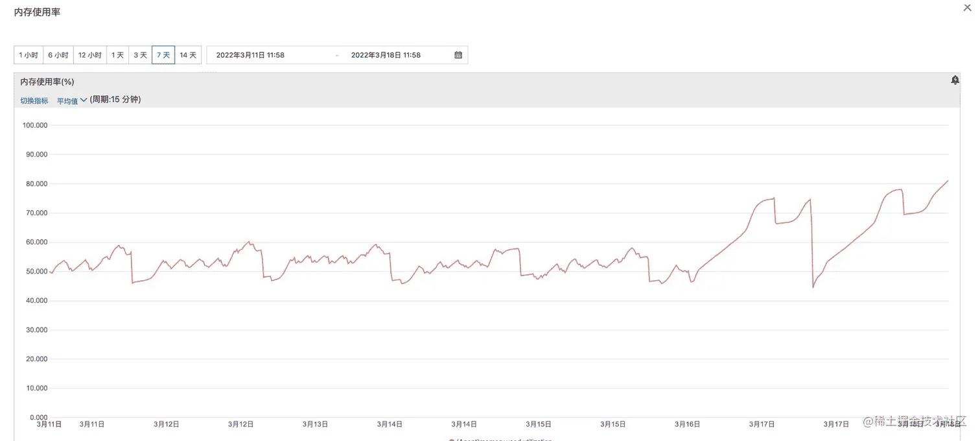Switch to the 3 天 range
Screen dimensions: 980x441
(140, 55)
